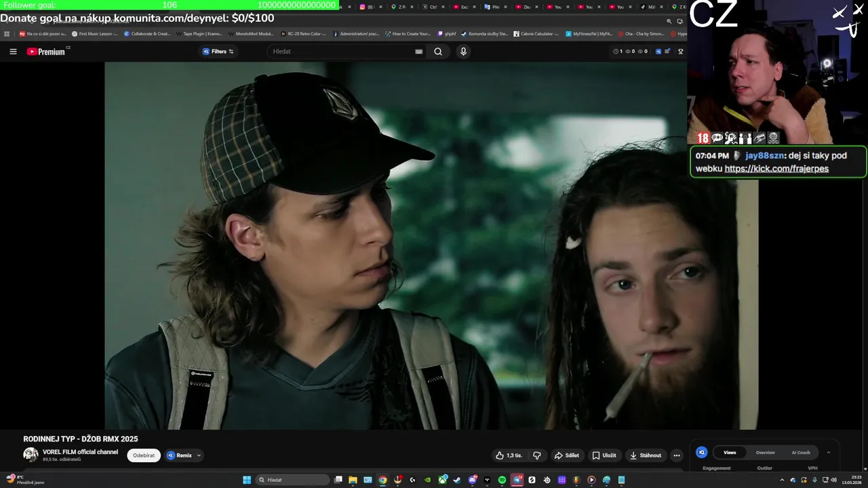Open the NVIDIA app on taskbar
Image resolution: width=868 pixels, height=488 pixels.
(427, 480)
